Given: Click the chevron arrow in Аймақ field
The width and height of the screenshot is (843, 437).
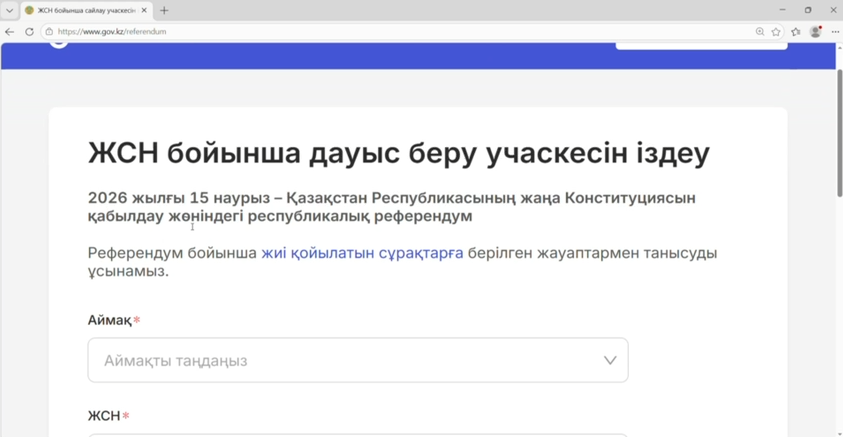Looking at the screenshot, I should click(x=610, y=360).
